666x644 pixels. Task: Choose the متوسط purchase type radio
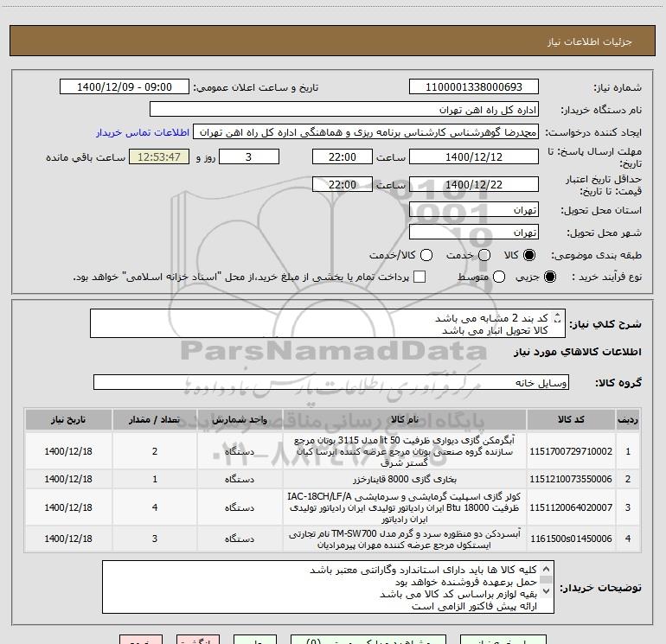pyautogui.click(x=499, y=277)
